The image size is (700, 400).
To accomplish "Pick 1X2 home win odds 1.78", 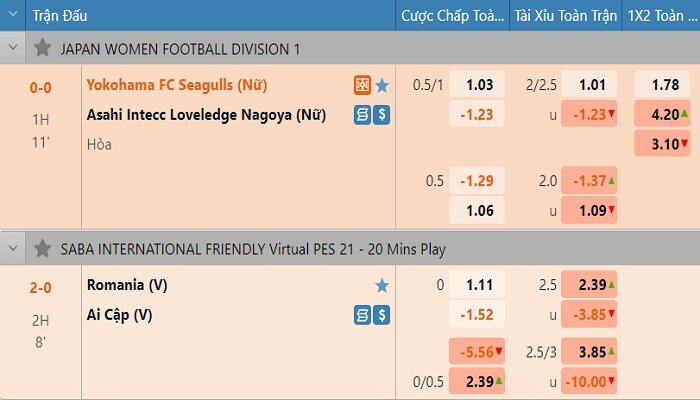I will (662, 84).
